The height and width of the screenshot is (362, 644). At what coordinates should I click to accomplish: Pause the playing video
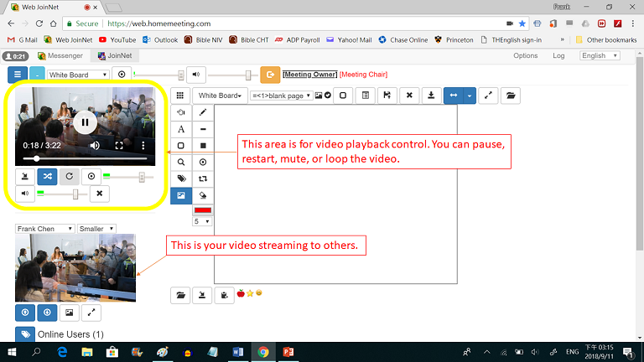85,122
